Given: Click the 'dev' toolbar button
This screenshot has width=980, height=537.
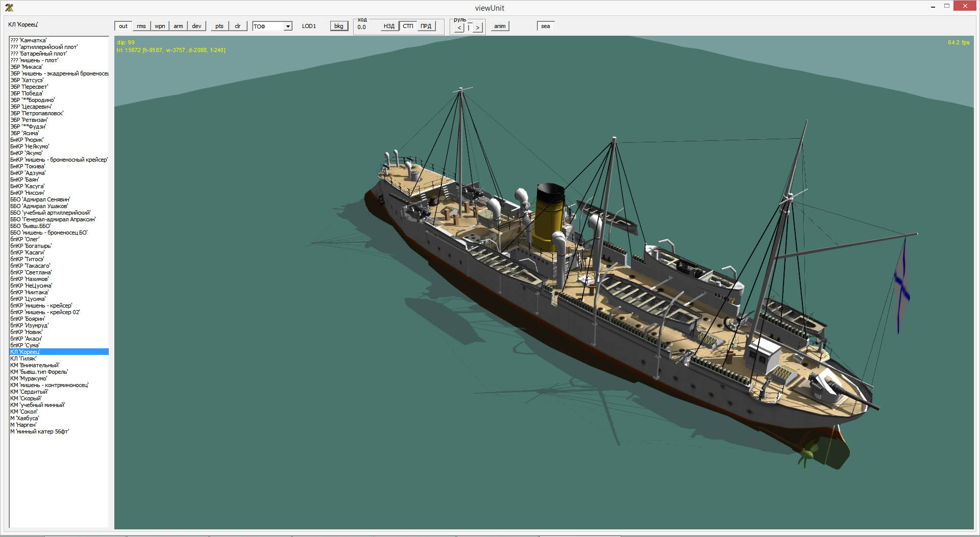Looking at the screenshot, I should [197, 26].
